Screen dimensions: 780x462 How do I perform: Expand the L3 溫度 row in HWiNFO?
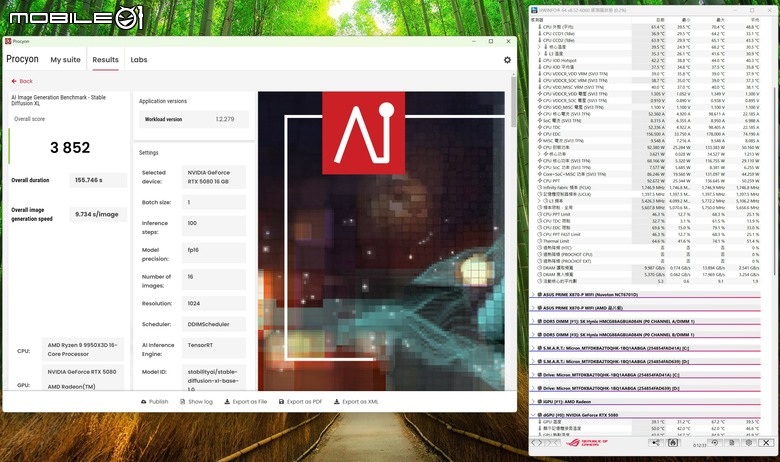[x=539, y=54]
